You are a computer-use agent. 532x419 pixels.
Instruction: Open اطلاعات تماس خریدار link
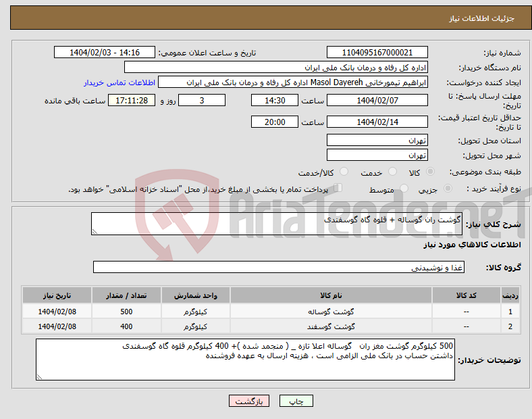tap(119, 82)
